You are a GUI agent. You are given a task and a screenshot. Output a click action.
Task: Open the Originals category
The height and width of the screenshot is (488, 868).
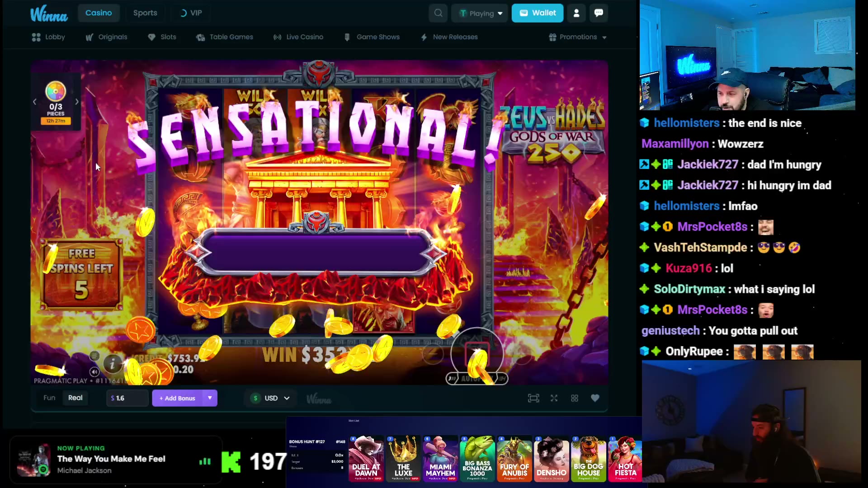107,37
